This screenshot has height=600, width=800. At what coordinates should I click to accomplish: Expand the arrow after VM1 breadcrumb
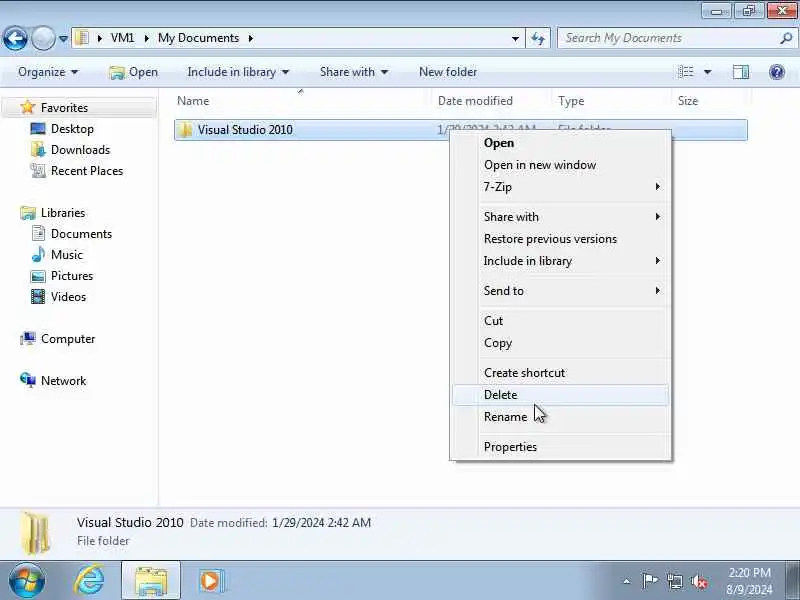coord(146,38)
